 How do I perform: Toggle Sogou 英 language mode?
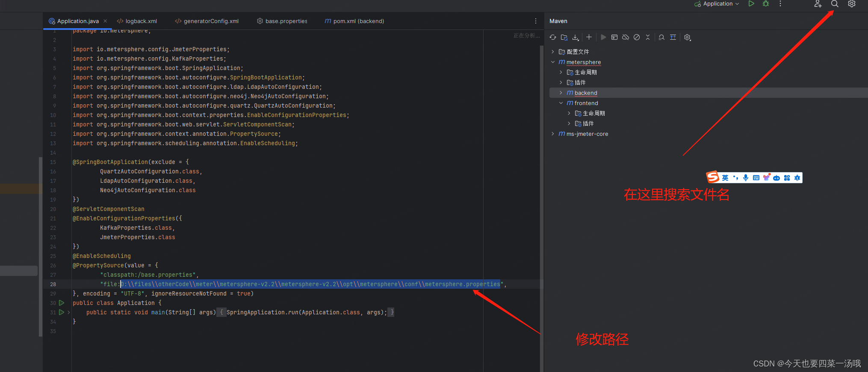(725, 178)
